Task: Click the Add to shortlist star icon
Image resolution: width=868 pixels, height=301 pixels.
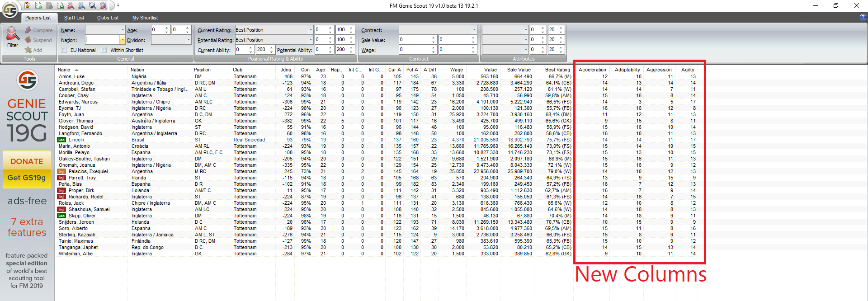Action: pos(28,50)
